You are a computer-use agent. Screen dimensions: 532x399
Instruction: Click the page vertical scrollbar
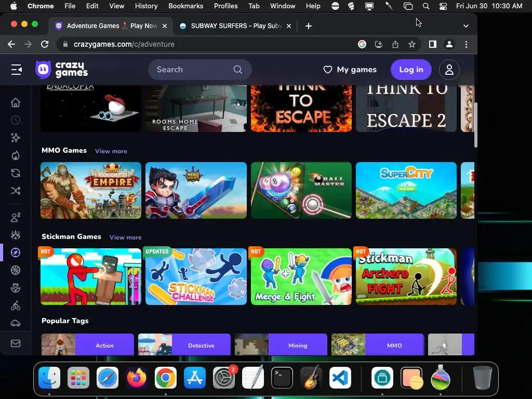[x=476, y=124]
